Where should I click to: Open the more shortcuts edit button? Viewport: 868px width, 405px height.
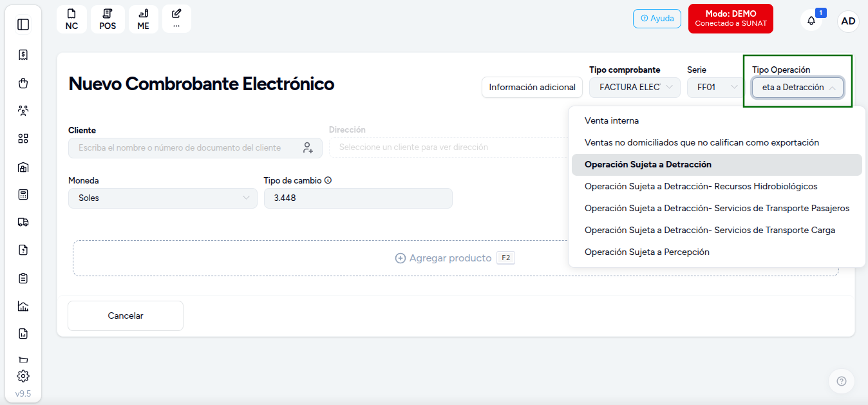[176, 19]
